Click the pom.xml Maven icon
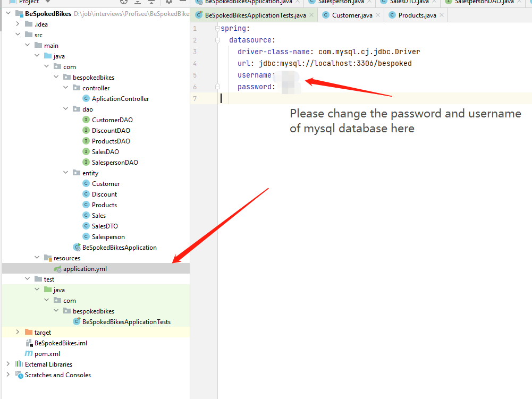 [29, 353]
